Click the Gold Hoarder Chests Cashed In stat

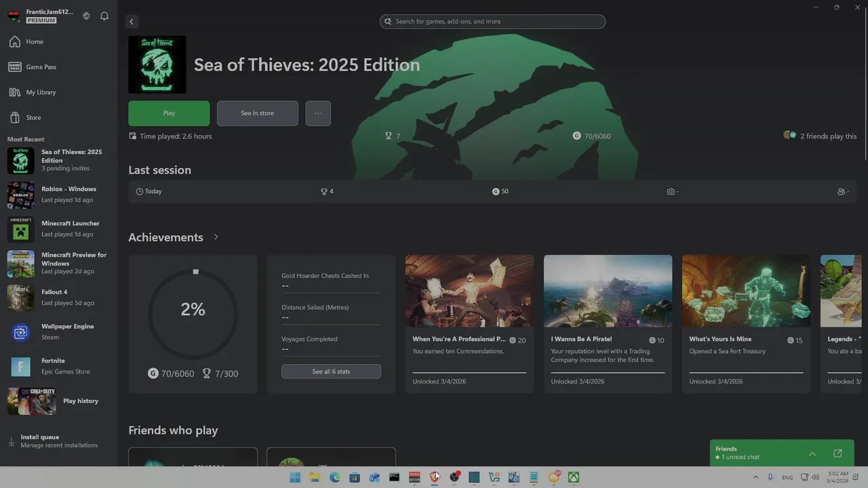tap(331, 281)
